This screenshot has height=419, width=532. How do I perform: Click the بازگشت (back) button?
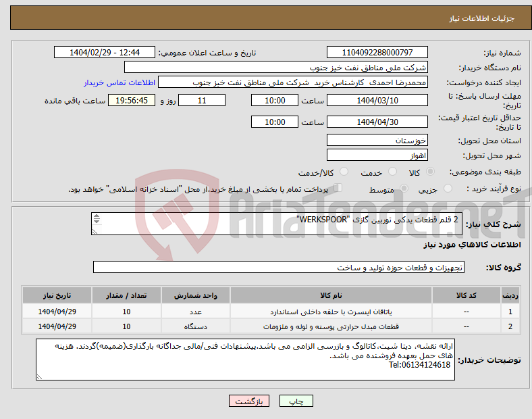(249, 401)
